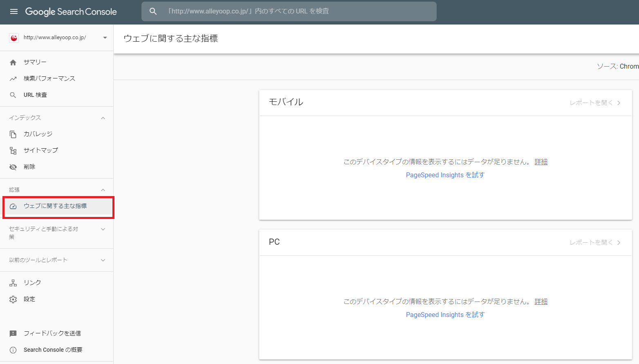Collapse the 拡張 section chevron
Screen dimensions: 639x364
tap(103, 190)
